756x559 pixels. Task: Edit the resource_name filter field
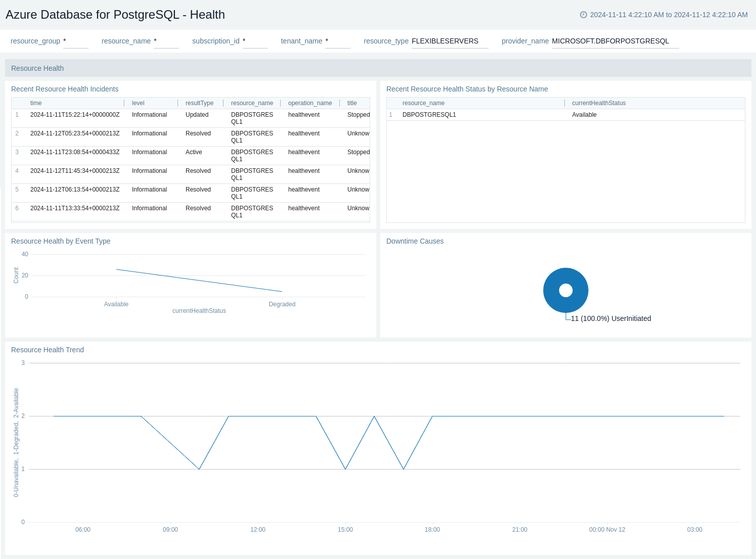tap(166, 41)
